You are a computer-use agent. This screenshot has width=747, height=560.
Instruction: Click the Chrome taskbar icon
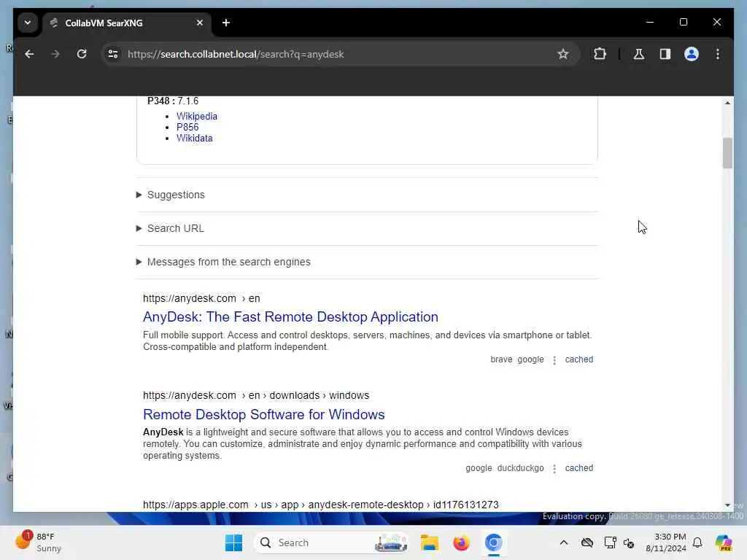click(x=494, y=542)
